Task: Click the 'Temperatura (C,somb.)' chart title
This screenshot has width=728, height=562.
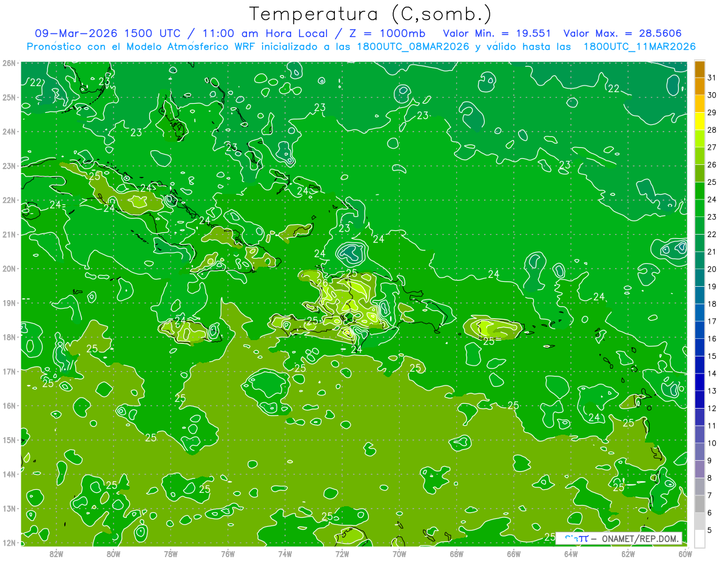Action: coord(371,15)
